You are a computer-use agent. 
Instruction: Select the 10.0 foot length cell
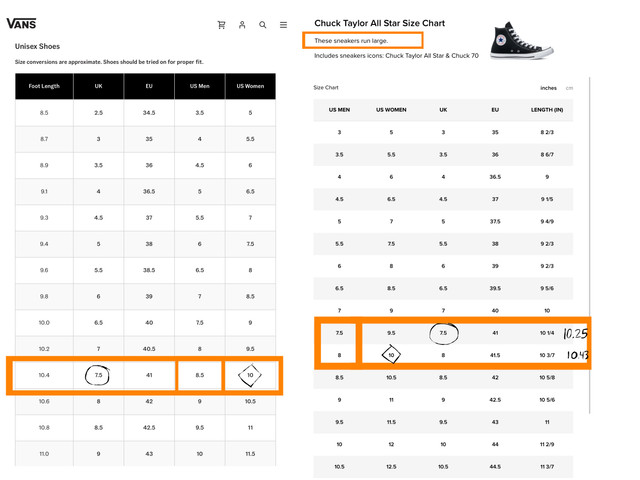click(x=44, y=322)
